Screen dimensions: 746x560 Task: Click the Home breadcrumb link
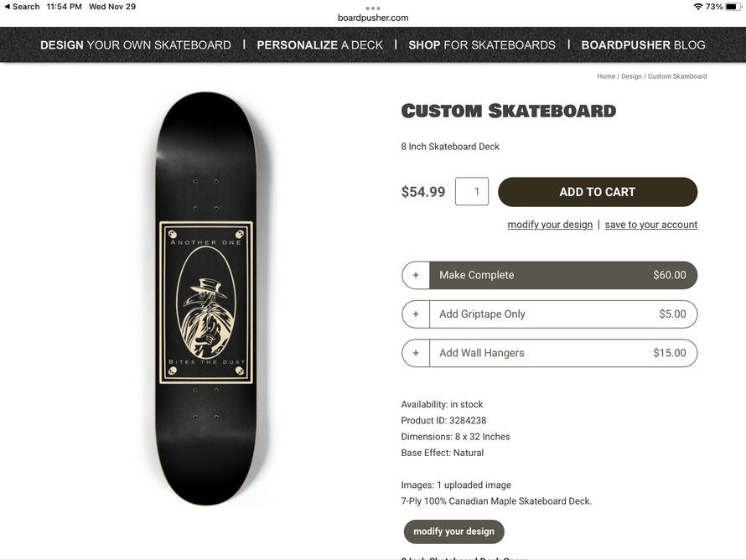606,76
